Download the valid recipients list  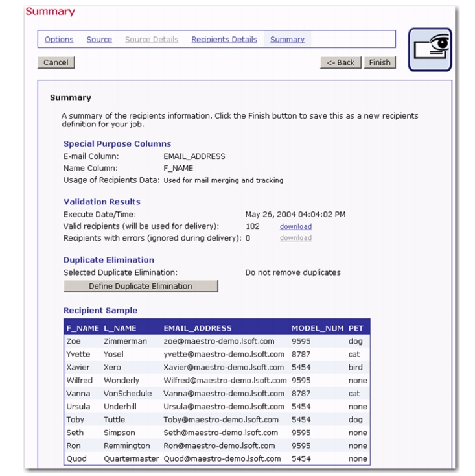coord(295,226)
